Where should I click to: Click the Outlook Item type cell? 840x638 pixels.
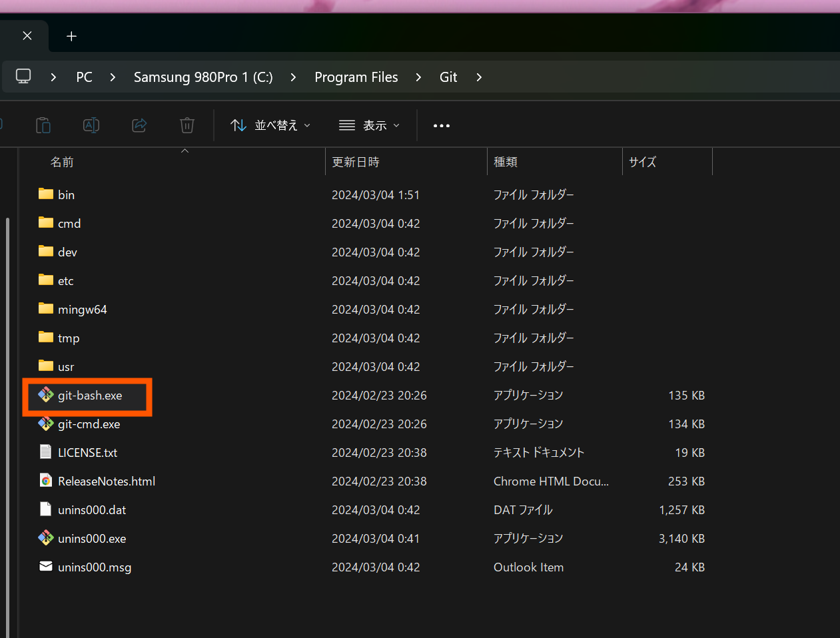pyautogui.click(x=528, y=567)
